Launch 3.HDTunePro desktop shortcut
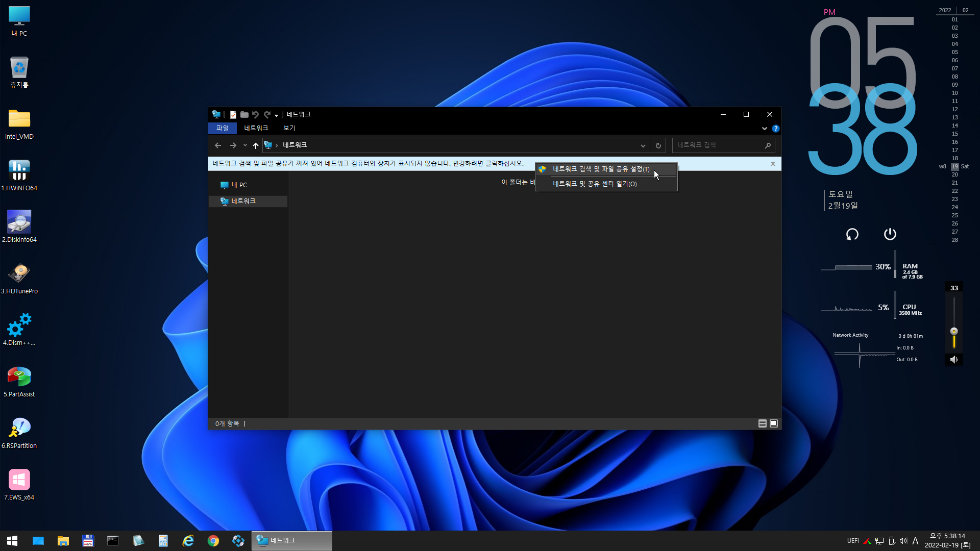Image resolution: width=980 pixels, height=551 pixels. [x=19, y=279]
